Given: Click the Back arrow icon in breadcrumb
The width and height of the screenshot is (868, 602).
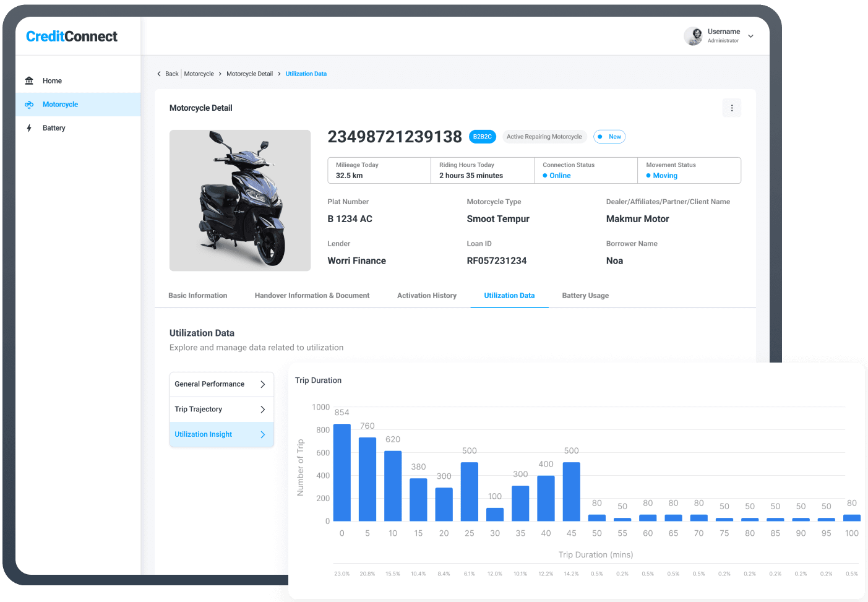Looking at the screenshot, I should [x=159, y=74].
